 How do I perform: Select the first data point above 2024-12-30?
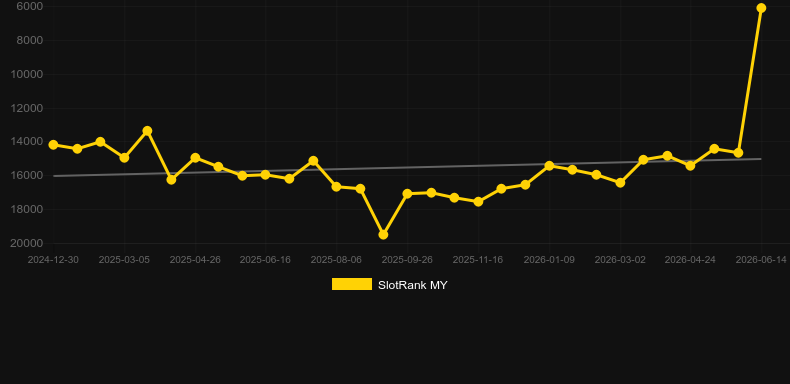[x=53, y=145]
